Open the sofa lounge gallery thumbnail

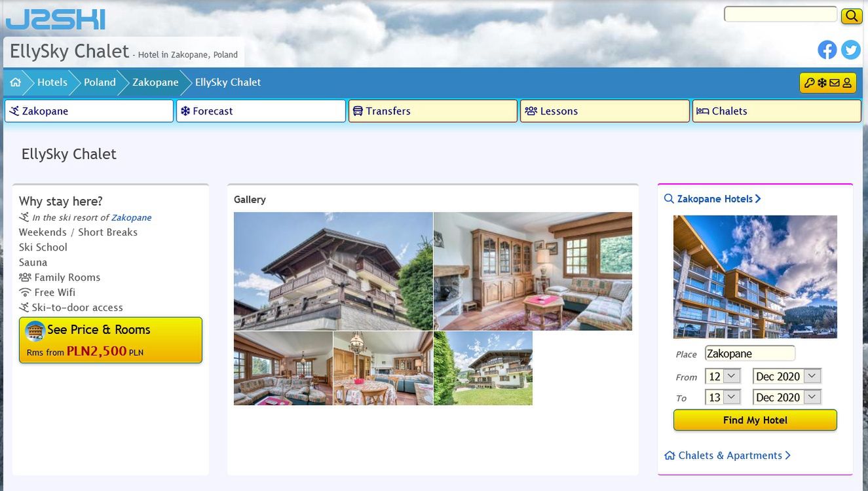pyautogui.click(x=283, y=368)
